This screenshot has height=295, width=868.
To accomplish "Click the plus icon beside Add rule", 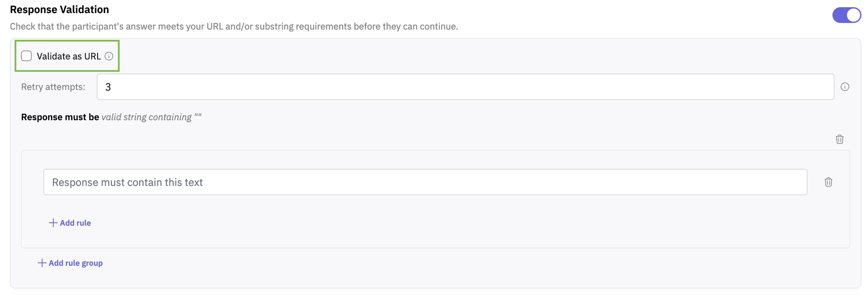I will [53, 223].
